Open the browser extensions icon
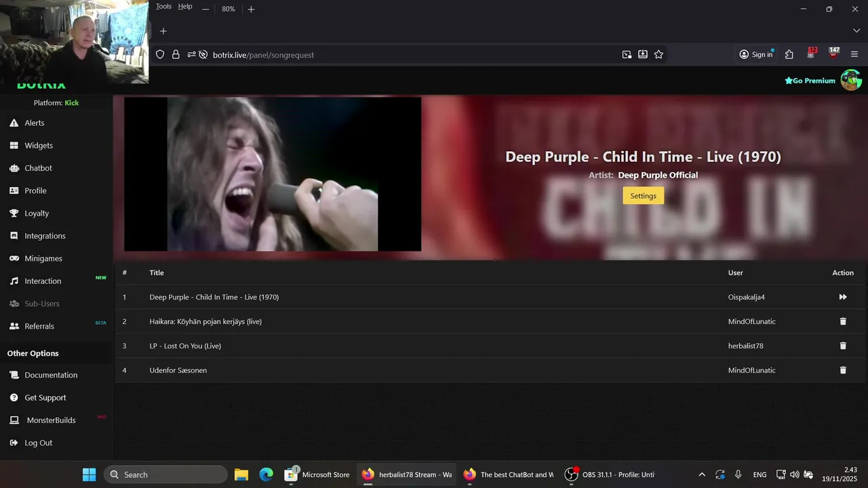Viewport: 868px width, 488px height. (789, 54)
